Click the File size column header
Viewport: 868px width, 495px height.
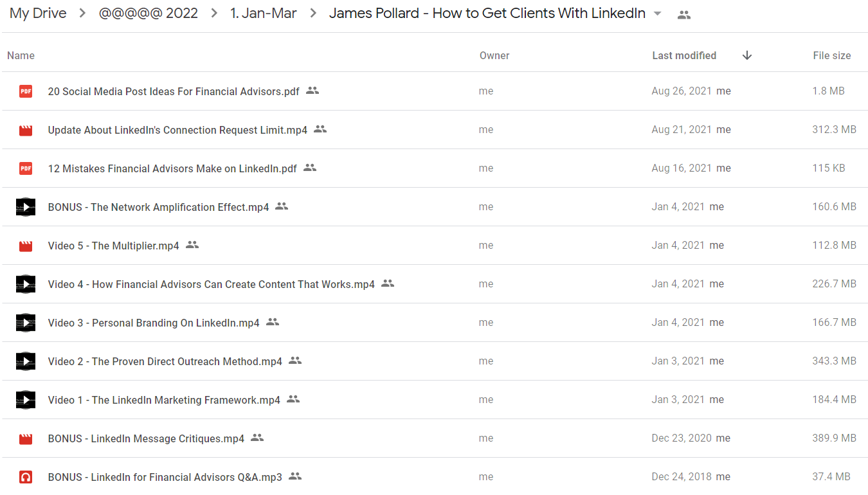tap(832, 55)
